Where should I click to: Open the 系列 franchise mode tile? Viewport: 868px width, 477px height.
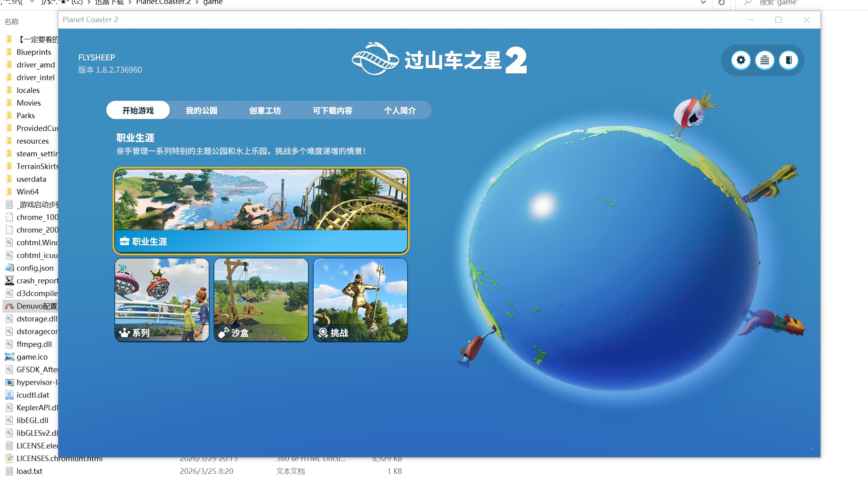162,300
